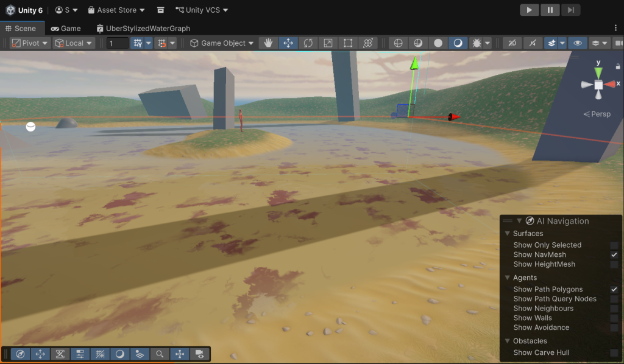624x364 pixels.
Task: Select the Hand view tool
Action: coord(268,43)
